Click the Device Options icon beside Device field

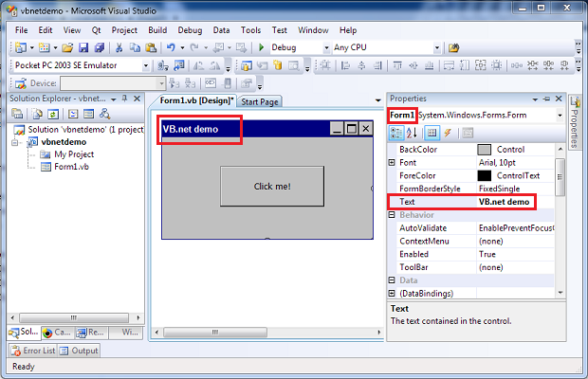click(x=20, y=83)
